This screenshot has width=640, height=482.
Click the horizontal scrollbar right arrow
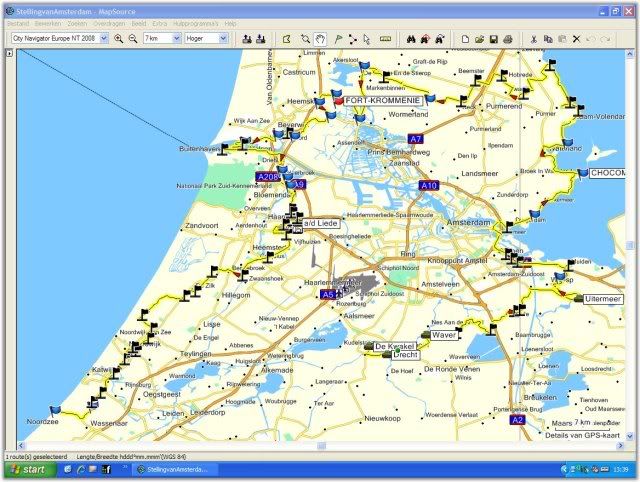(621, 446)
